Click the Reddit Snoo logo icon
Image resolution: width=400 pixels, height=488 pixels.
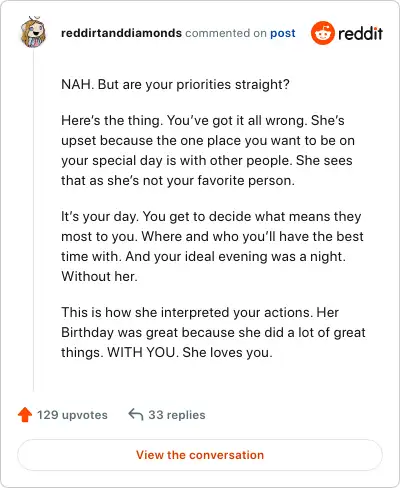322,33
